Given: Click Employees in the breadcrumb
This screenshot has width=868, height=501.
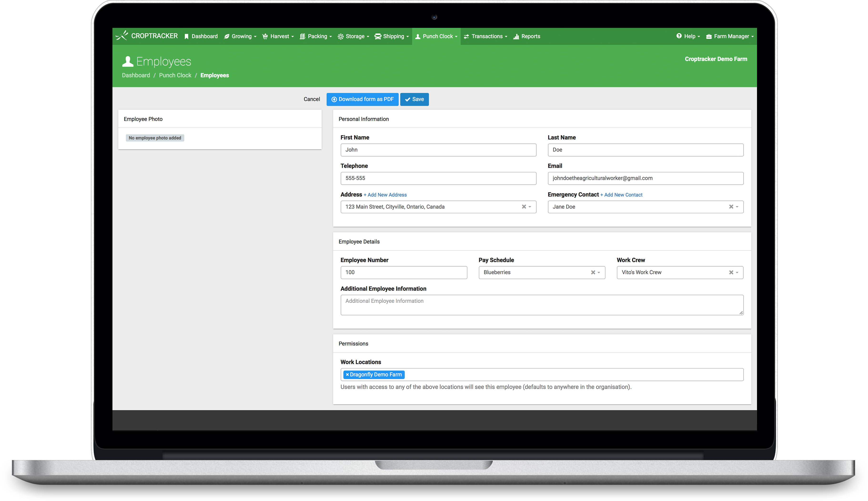Looking at the screenshot, I should point(214,75).
